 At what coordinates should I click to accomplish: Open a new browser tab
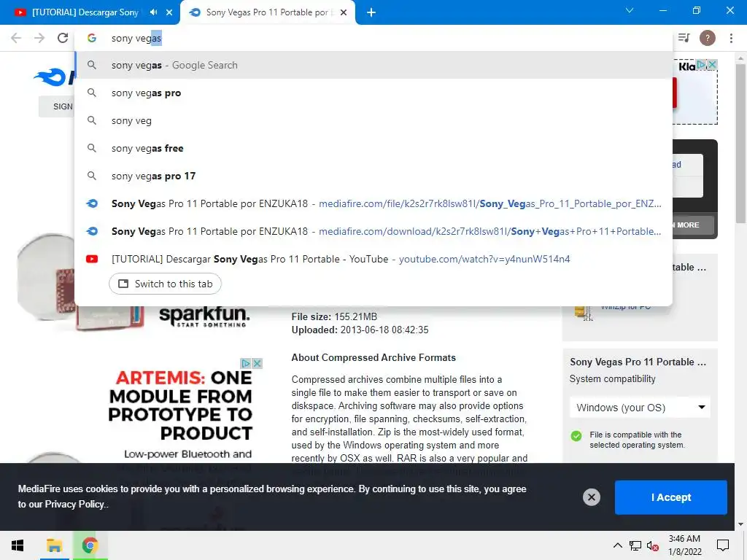click(x=371, y=12)
